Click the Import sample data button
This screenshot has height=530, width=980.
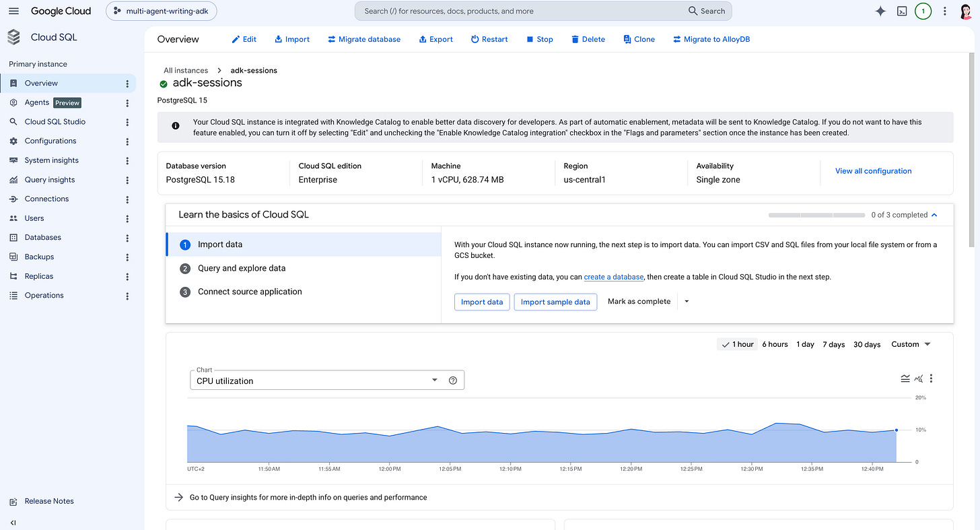[x=555, y=302]
